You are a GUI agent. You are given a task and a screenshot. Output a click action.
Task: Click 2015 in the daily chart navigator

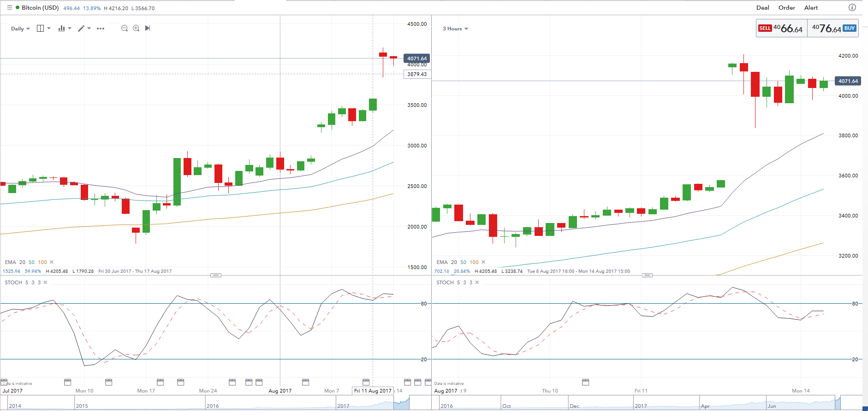[82, 406]
